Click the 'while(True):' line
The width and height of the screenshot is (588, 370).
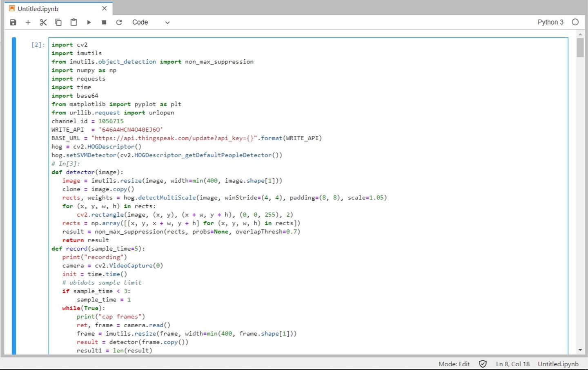(x=84, y=308)
